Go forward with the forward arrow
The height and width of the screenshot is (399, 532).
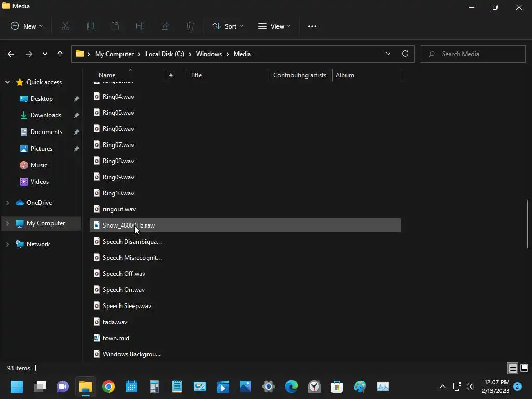(x=29, y=54)
